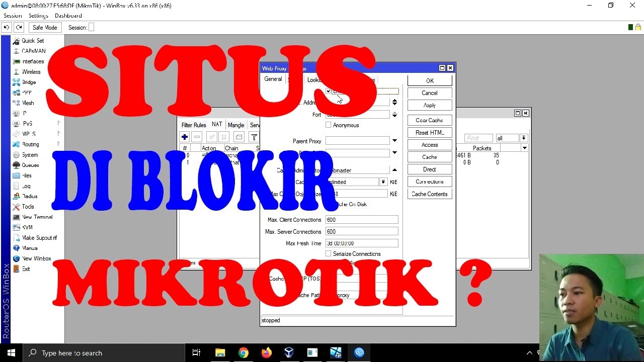Screen dimensions: 644x362
Task: Open the Access list button
Action: (x=430, y=145)
